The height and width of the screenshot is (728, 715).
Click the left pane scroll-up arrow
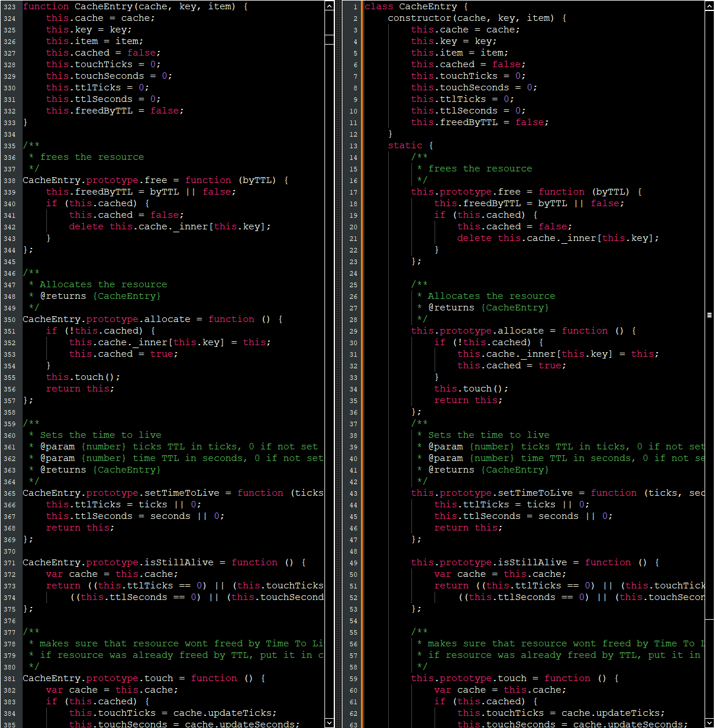329,6
